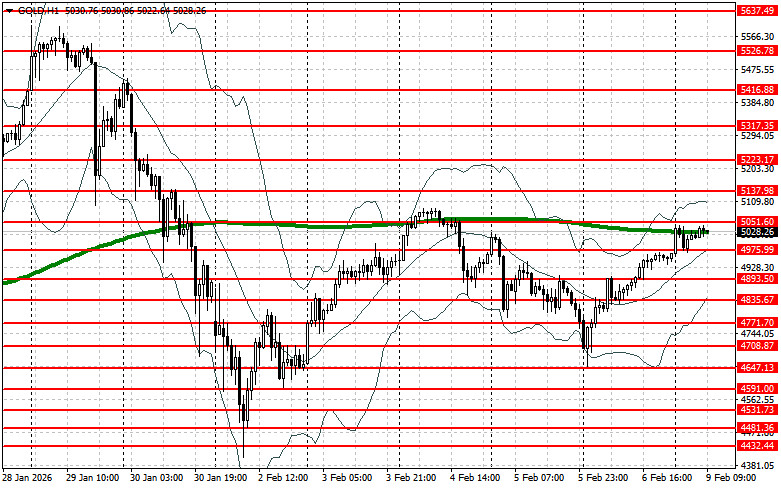Click the small triangle beside GOLD,H1 title
The height and width of the screenshot is (489, 781).
click(9, 9)
